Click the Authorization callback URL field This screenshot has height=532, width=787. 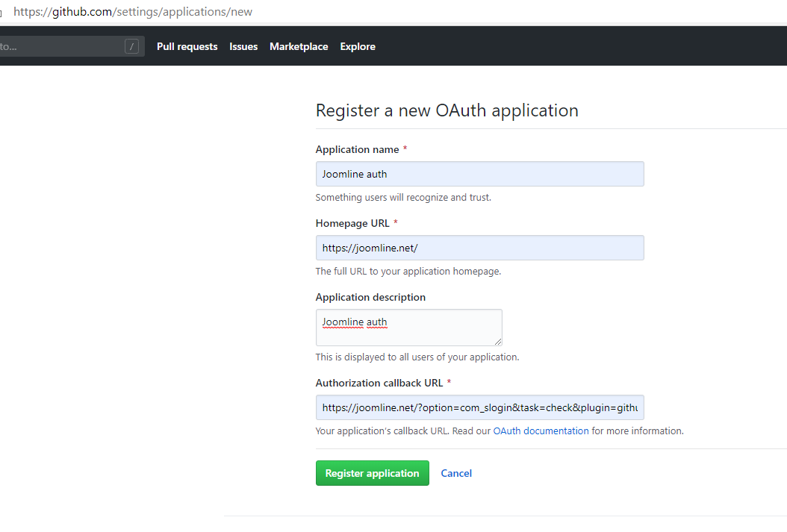coord(479,407)
